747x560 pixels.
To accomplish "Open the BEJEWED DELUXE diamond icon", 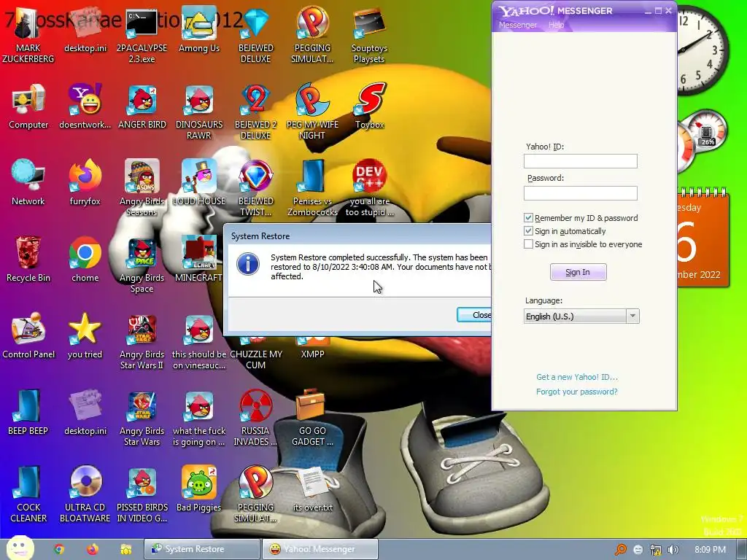I will pyautogui.click(x=256, y=36).
